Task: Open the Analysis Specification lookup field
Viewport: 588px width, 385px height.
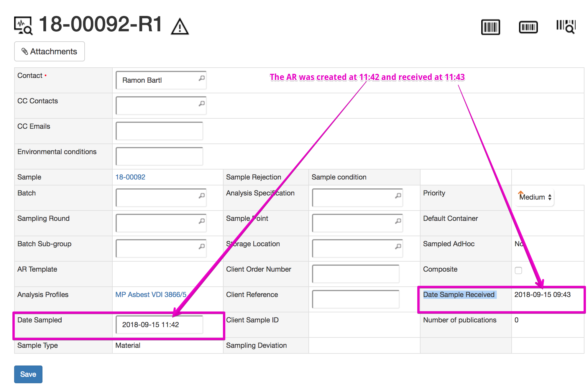Action: (x=353, y=198)
